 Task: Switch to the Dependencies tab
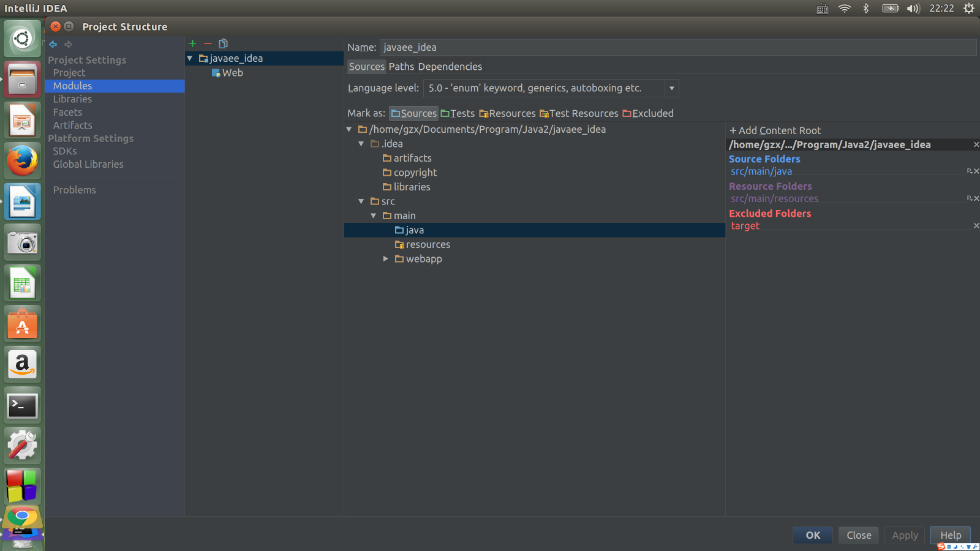point(450,67)
